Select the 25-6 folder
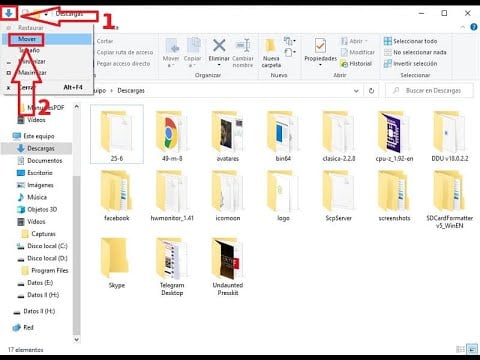Image resolution: width=480 pixels, height=360 pixels. pyautogui.click(x=117, y=134)
